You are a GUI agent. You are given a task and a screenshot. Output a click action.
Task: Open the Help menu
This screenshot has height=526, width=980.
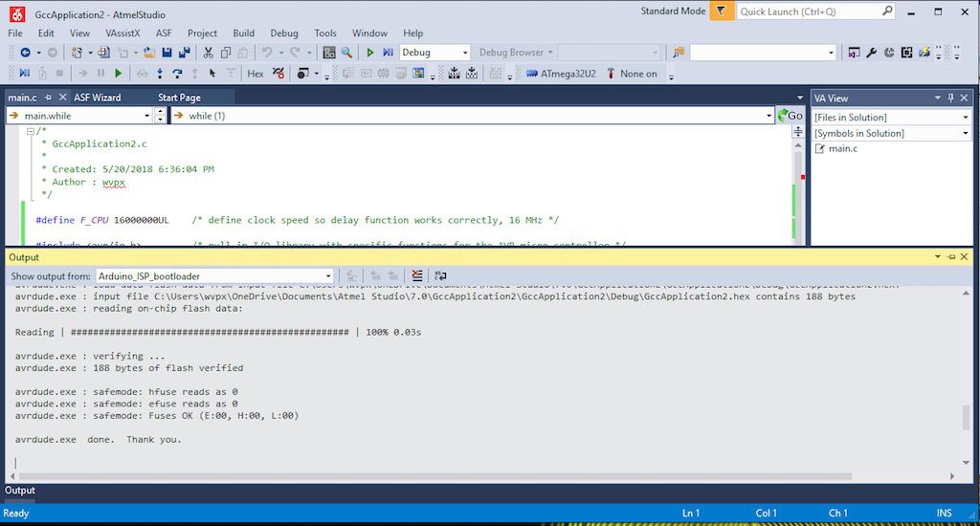pos(412,33)
